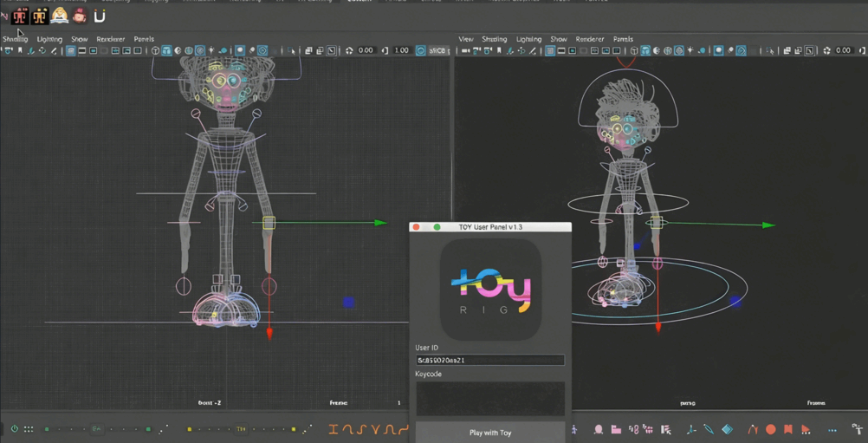Open Renderer menu in front view panel
The height and width of the screenshot is (443, 868).
(111, 39)
